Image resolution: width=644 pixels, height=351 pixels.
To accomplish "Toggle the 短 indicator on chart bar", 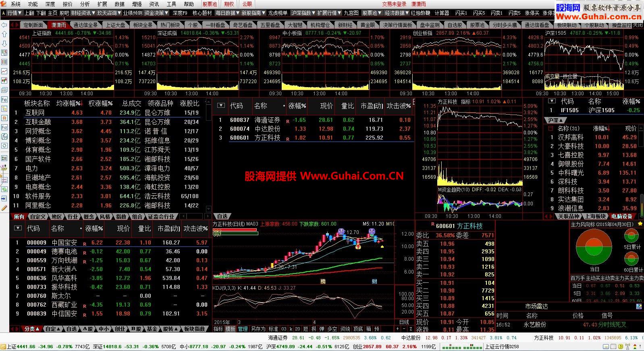I will point(305,329).
